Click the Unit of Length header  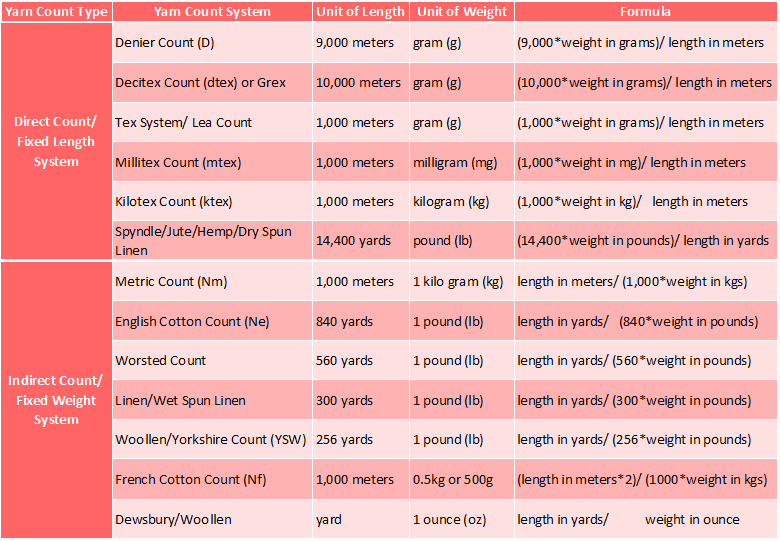[x=360, y=12]
